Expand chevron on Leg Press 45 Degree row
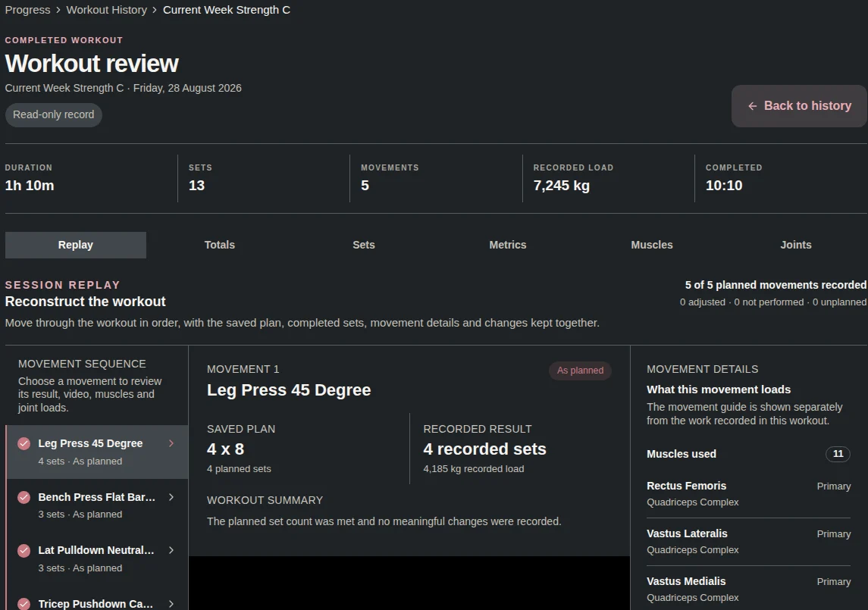Viewport: 868px width, 610px height. click(171, 443)
